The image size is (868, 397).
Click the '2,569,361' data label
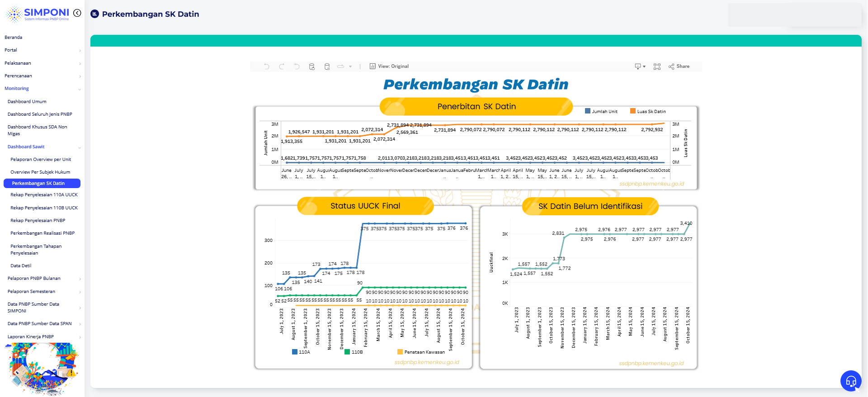point(407,132)
